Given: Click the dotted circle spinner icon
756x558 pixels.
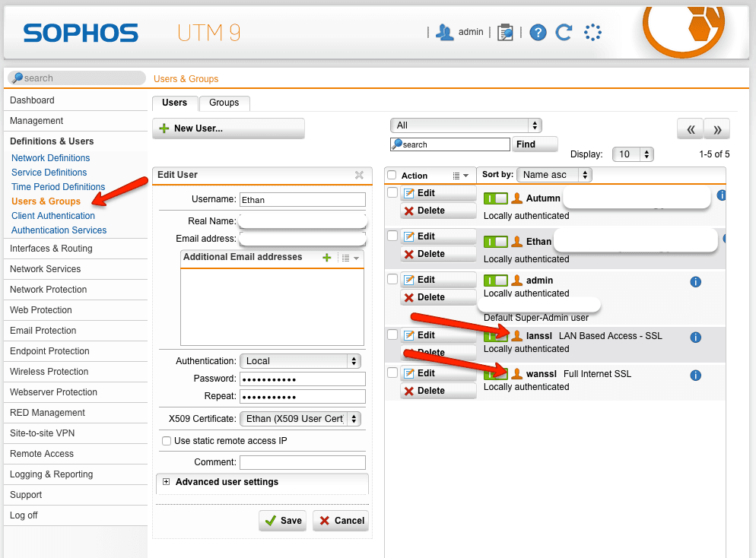Looking at the screenshot, I should point(592,33).
